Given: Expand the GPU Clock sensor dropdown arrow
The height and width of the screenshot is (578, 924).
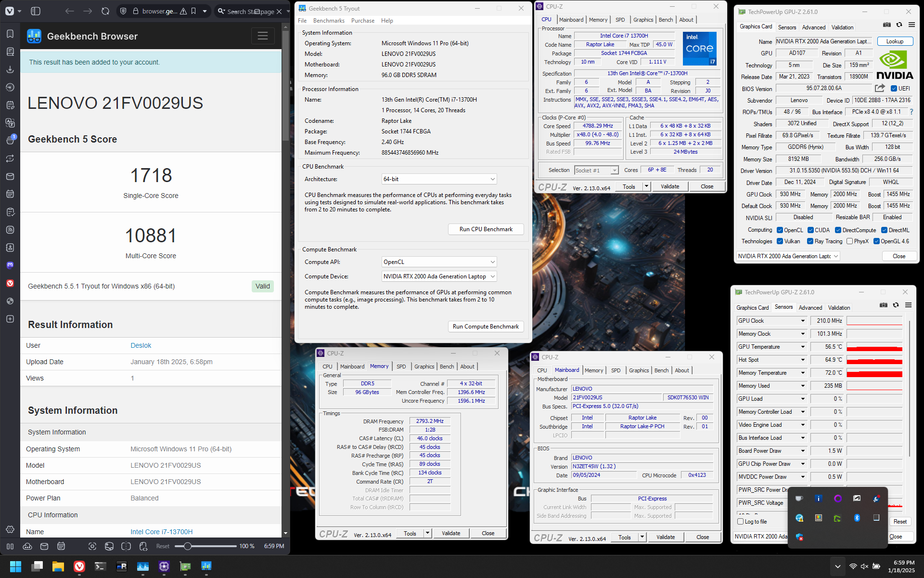Looking at the screenshot, I should click(803, 321).
